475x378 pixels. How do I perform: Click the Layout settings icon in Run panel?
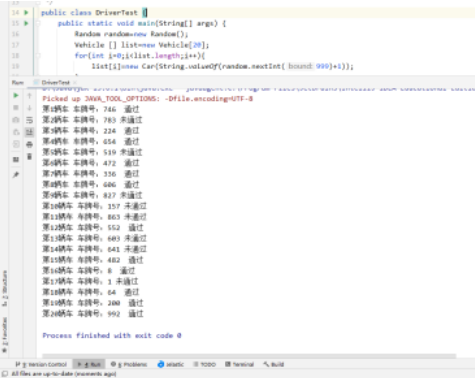tap(16, 159)
